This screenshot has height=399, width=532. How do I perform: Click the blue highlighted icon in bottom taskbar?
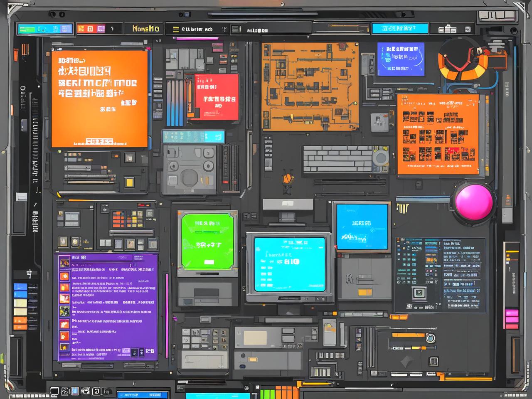(75, 391)
